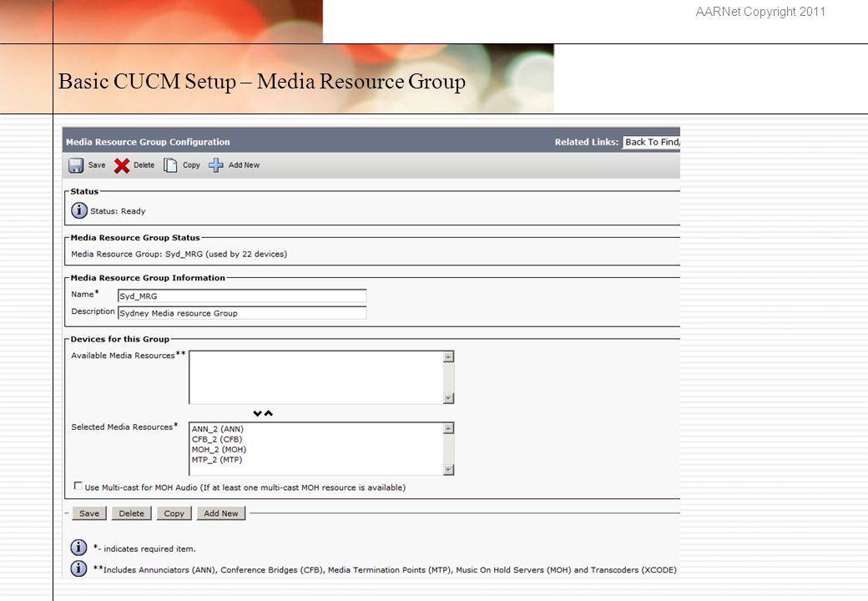868x601 pixels.
Task: Move resource up with up arrow
Action: [269, 413]
